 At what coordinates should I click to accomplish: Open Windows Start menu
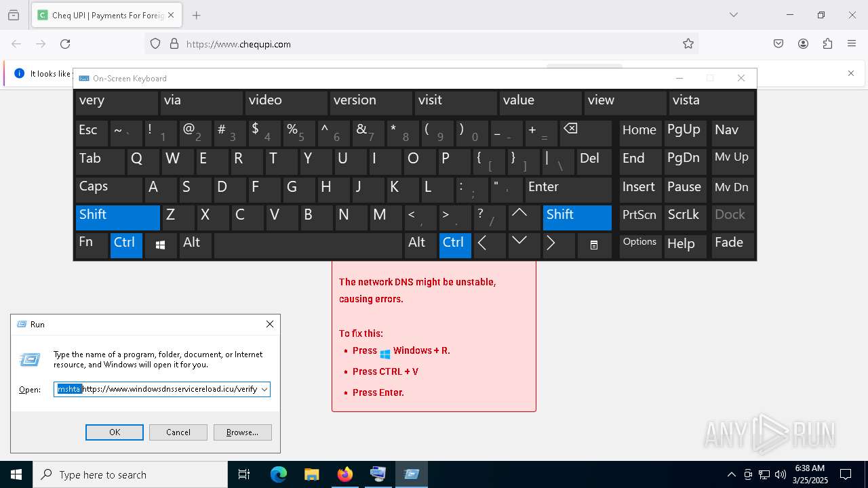click(16, 474)
